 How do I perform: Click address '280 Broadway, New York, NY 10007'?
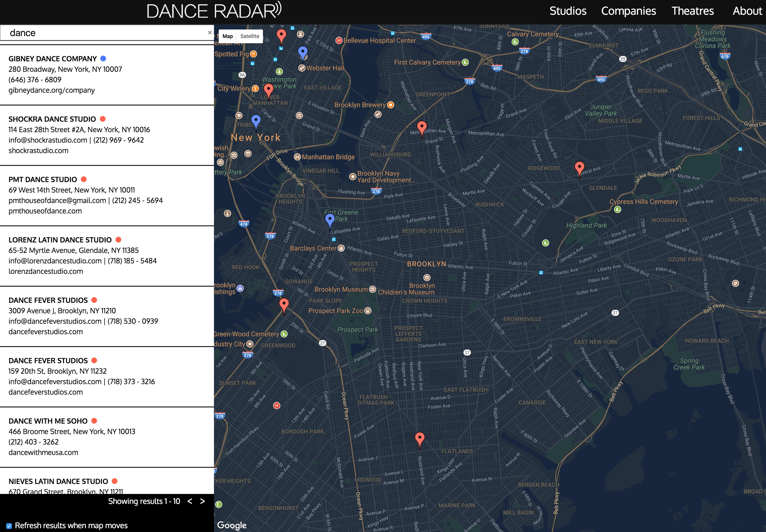(65, 69)
